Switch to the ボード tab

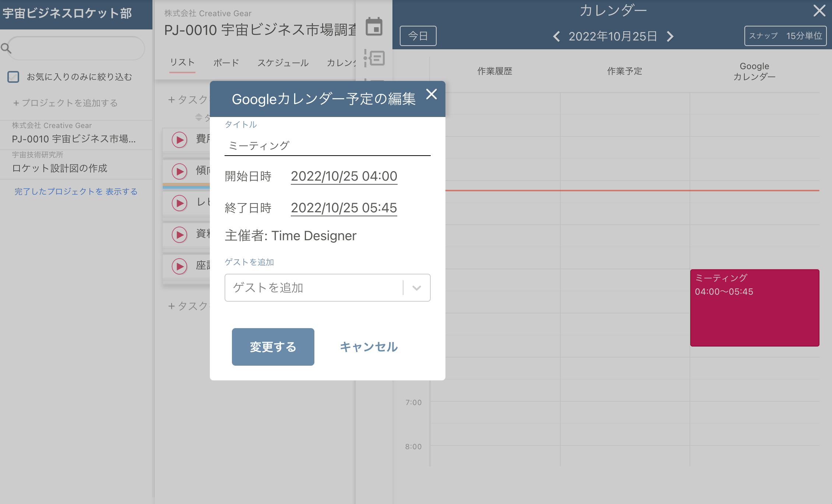226,63
